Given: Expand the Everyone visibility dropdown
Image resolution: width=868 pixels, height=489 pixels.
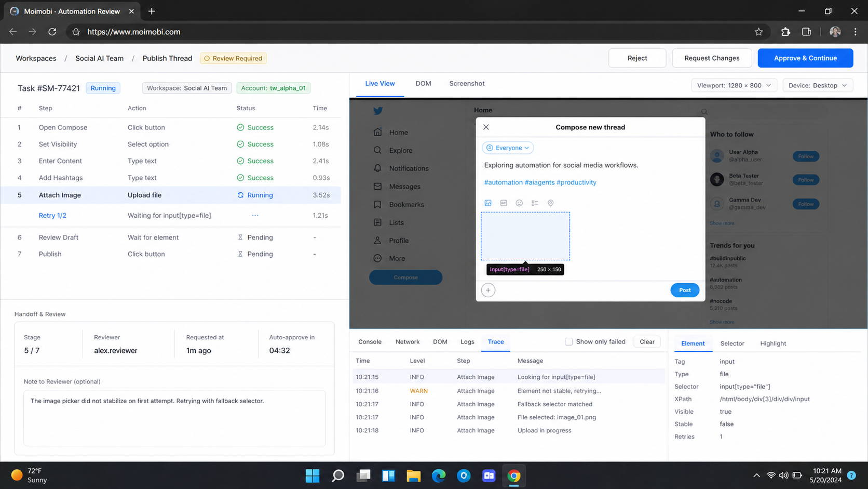Looking at the screenshot, I should click(508, 148).
